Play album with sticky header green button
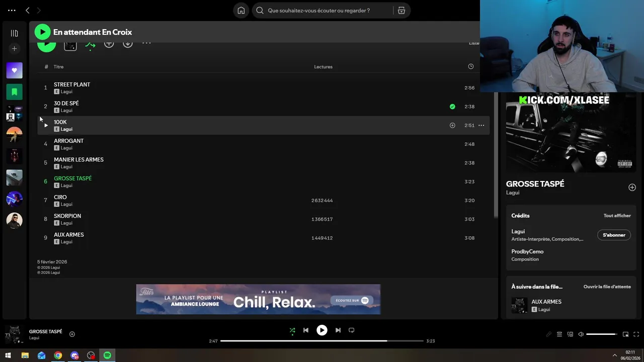Viewport: 644px width, 362px height. (x=42, y=32)
